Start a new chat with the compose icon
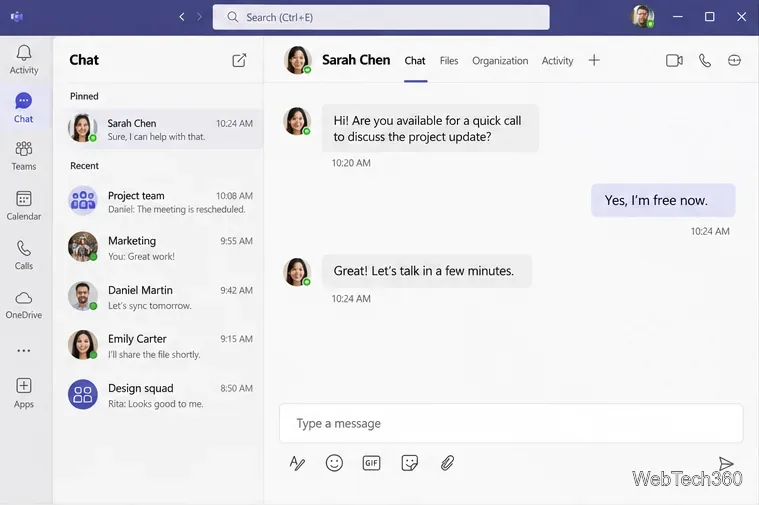This screenshot has height=505, width=759. (x=239, y=60)
